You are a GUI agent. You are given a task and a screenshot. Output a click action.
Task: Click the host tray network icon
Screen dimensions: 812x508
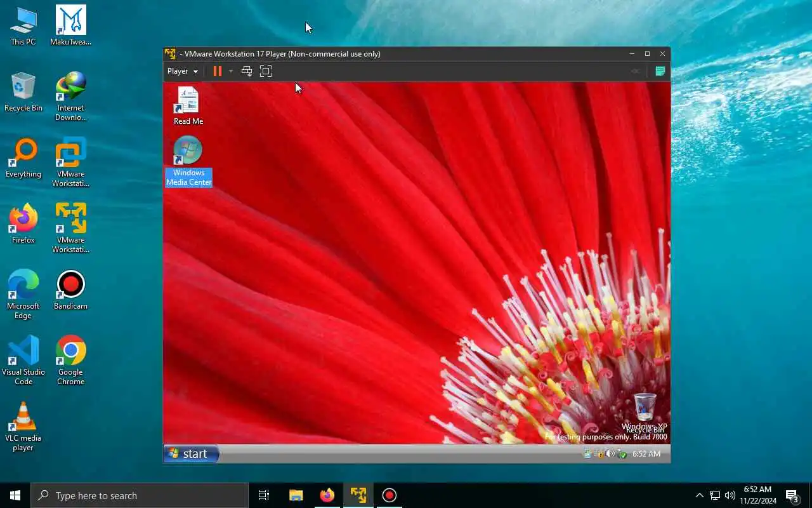[715, 495]
